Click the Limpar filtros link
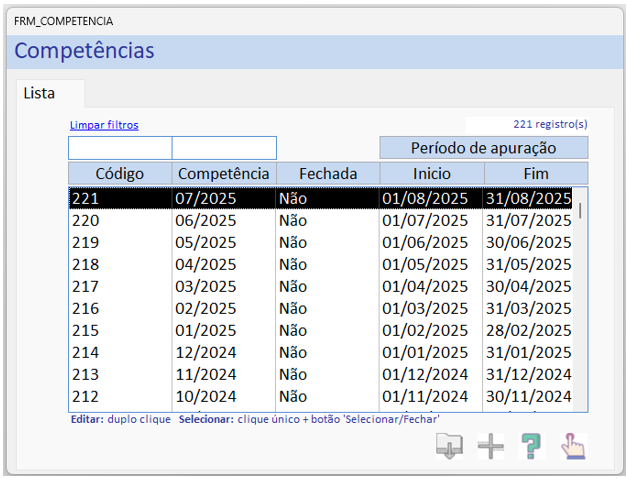This screenshot has width=627, height=478. (x=104, y=125)
